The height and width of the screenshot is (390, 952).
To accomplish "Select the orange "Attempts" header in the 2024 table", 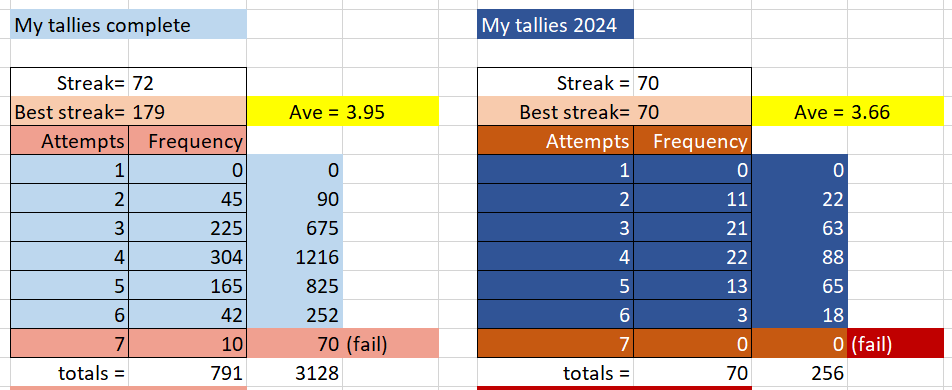I will [556, 141].
